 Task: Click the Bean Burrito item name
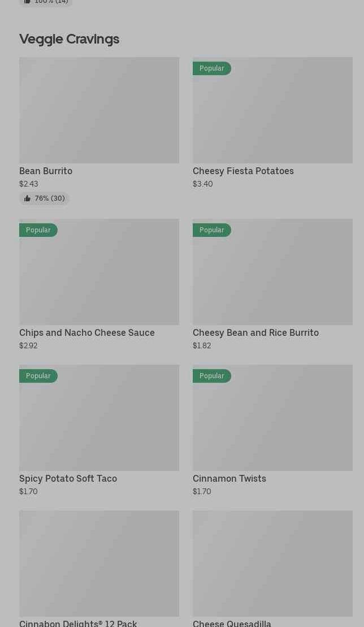point(46,171)
